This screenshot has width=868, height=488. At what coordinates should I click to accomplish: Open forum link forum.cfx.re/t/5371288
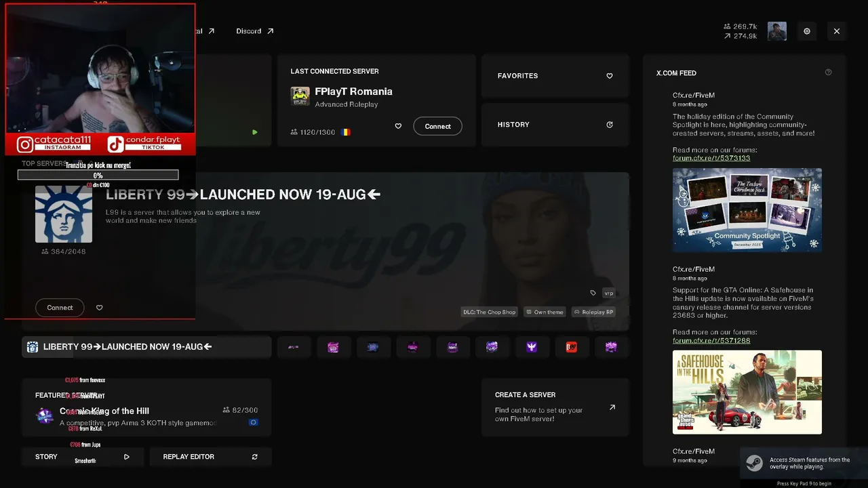pos(711,340)
